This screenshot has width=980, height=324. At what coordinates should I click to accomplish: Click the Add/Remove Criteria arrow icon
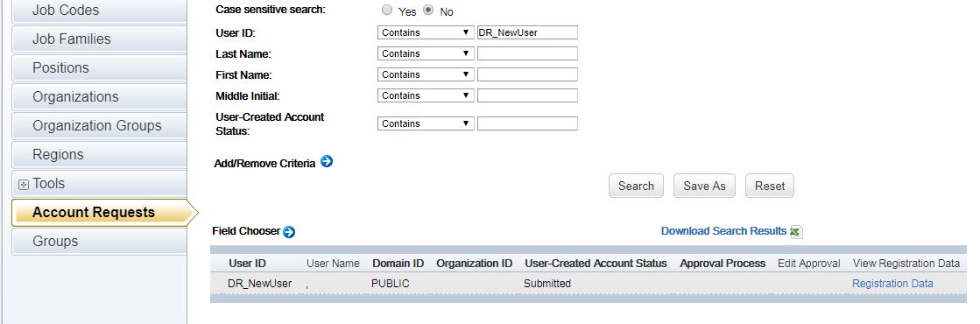click(x=327, y=161)
